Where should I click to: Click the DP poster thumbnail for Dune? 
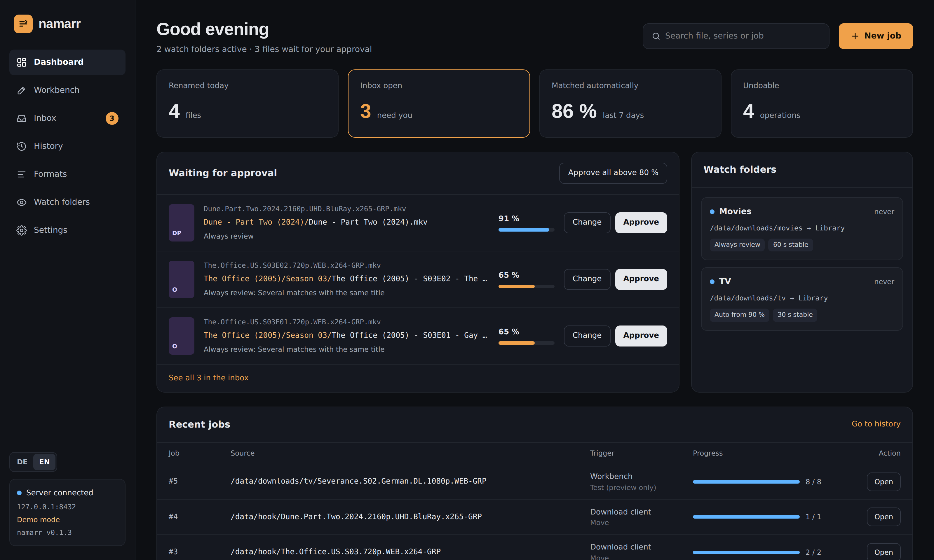point(181,223)
